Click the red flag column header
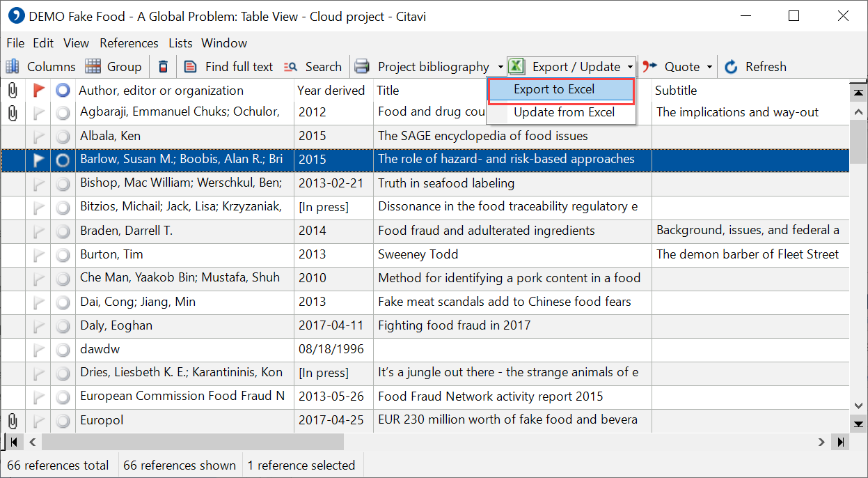868x478 pixels. 38,91
